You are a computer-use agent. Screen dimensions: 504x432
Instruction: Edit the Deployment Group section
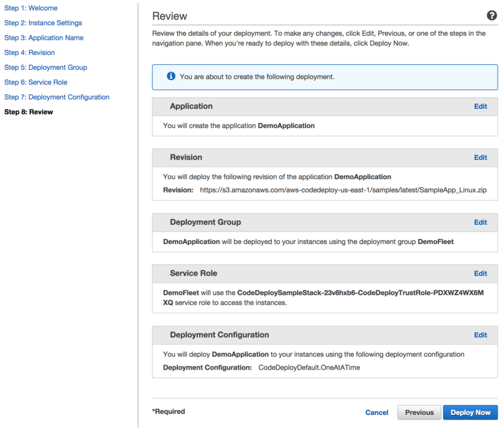tap(481, 222)
